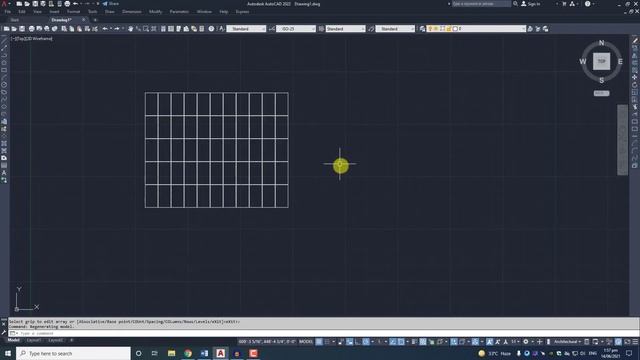Switch to the Layout1 tab

33,340
